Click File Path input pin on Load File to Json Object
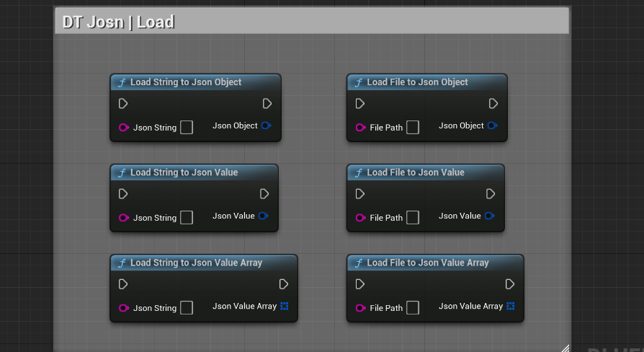This screenshot has height=352, width=644. coord(360,128)
